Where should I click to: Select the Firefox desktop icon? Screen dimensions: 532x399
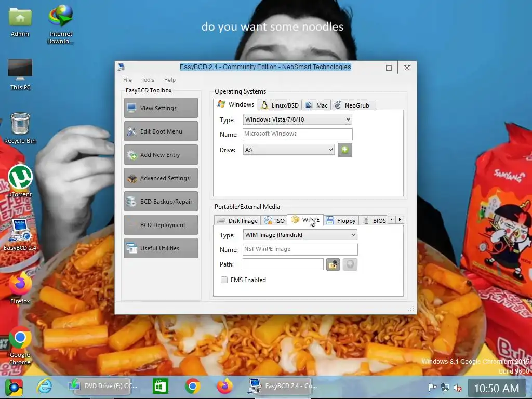coord(20,288)
